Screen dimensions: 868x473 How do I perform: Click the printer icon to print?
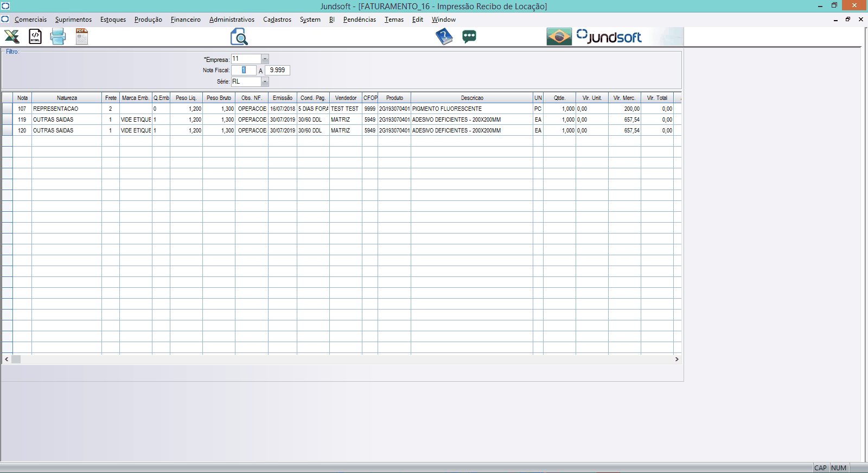[58, 36]
